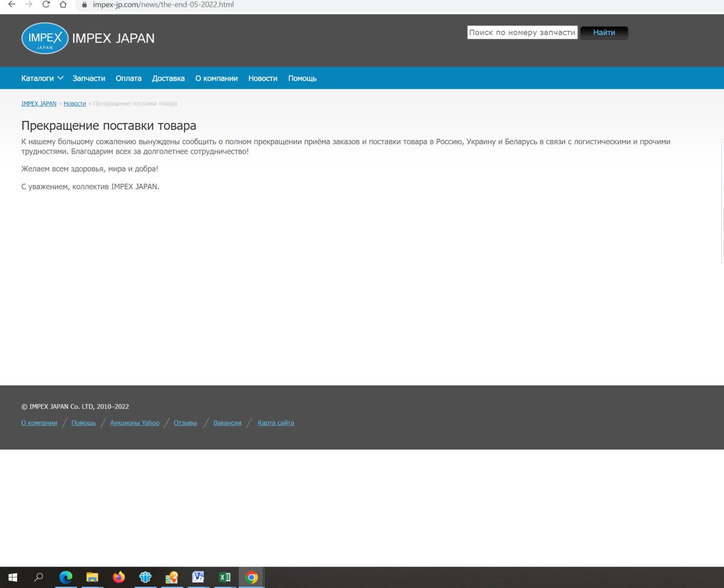Click the Найти search button
This screenshot has height=588, width=724.
(604, 32)
